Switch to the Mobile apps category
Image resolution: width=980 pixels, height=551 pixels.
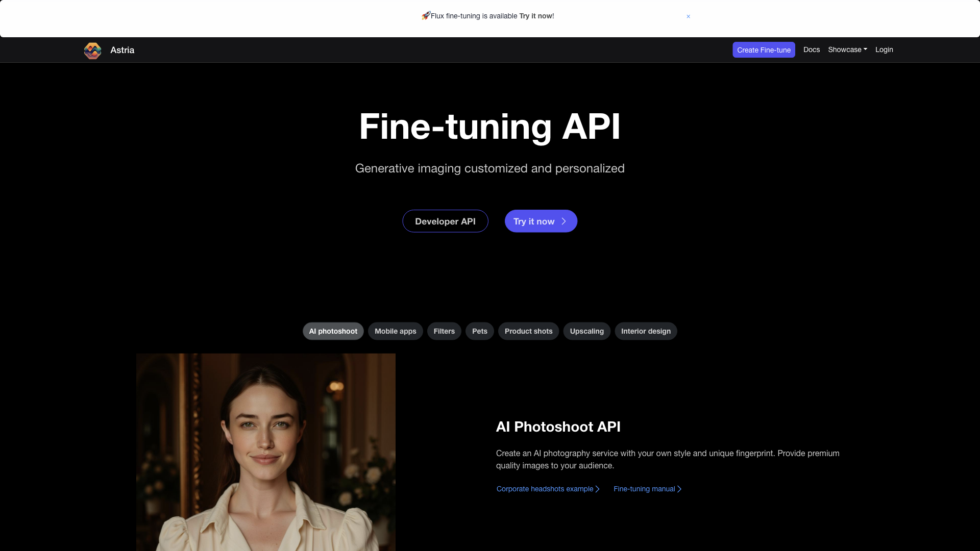395,331
